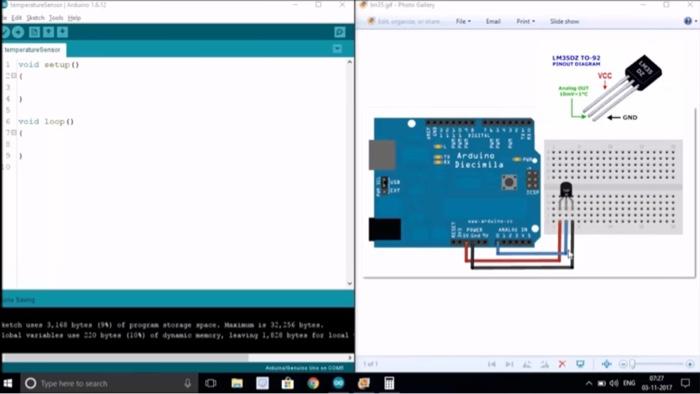Open the Serial Monitor icon in Arduino

coord(339,32)
